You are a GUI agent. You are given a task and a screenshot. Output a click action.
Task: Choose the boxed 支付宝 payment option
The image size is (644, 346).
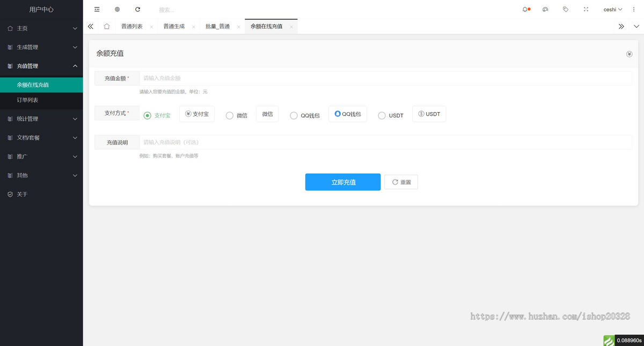coord(197,114)
